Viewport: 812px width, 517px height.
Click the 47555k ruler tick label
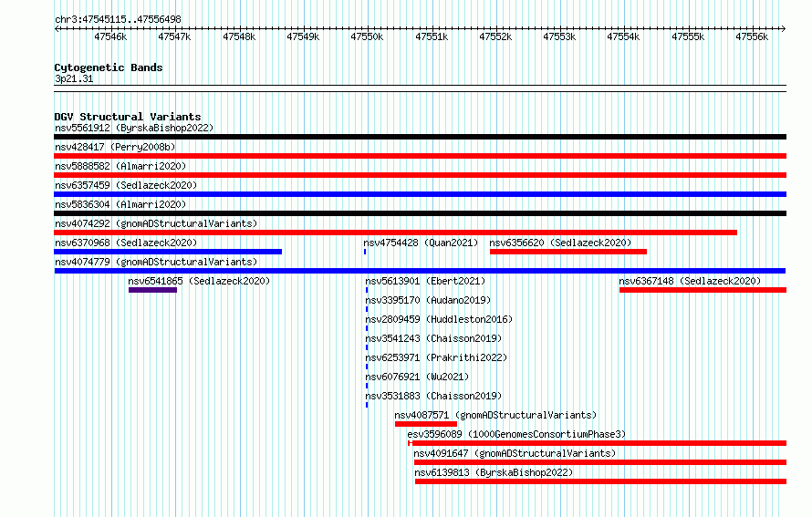pyautogui.click(x=688, y=36)
